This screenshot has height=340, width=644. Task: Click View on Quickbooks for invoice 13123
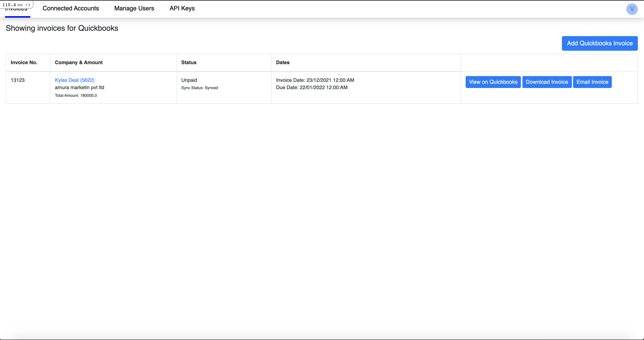coord(493,82)
